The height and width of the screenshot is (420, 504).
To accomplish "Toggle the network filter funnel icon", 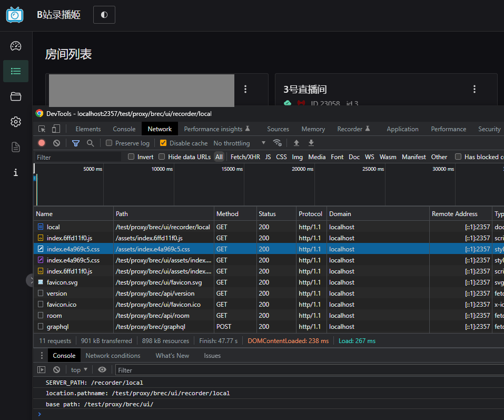I will click(x=76, y=143).
